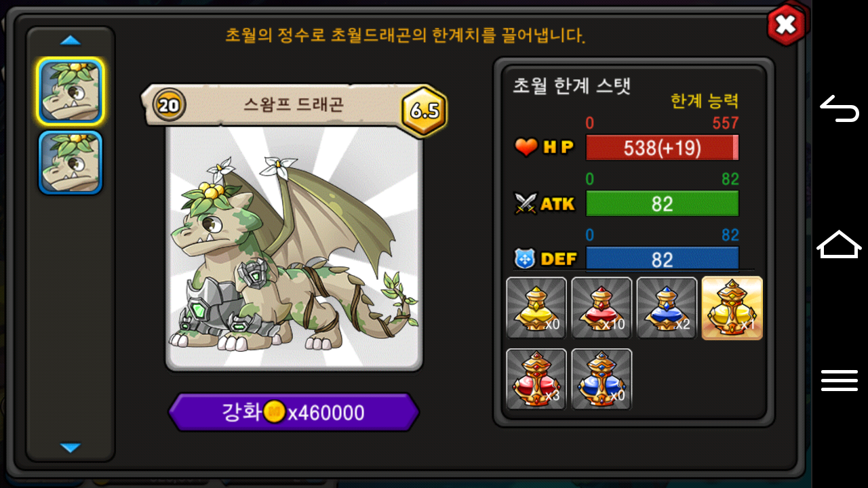Select the small yellow potion x0
This screenshot has height=488, width=868.
536,308
